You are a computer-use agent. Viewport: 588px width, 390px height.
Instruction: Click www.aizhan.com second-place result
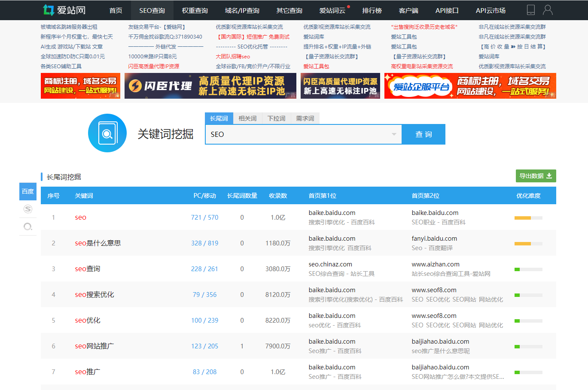pos(436,264)
